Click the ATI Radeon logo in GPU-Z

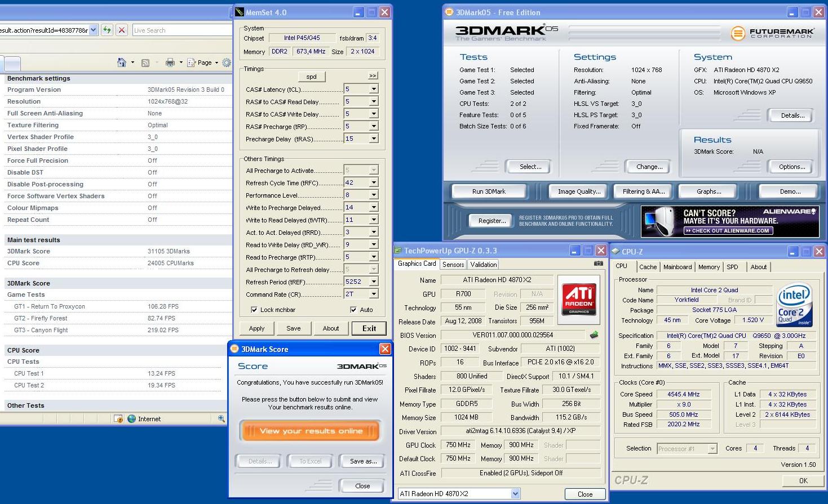[x=579, y=298]
